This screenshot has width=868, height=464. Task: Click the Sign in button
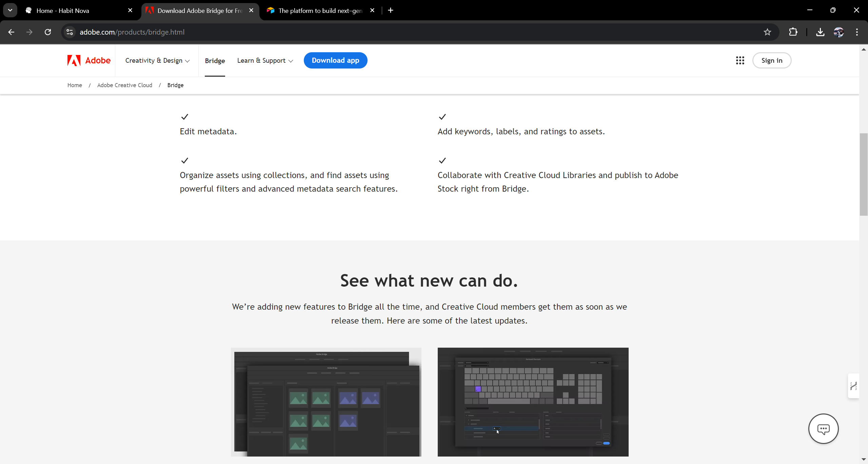772,60
